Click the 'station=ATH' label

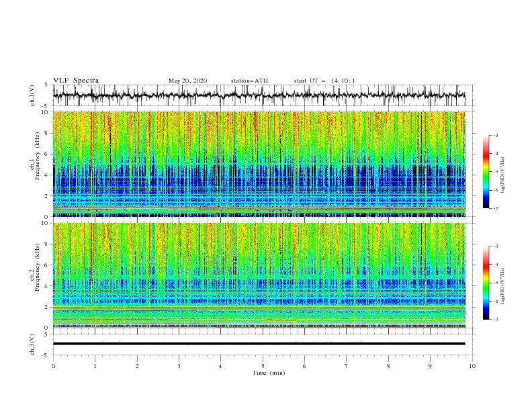pos(249,81)
